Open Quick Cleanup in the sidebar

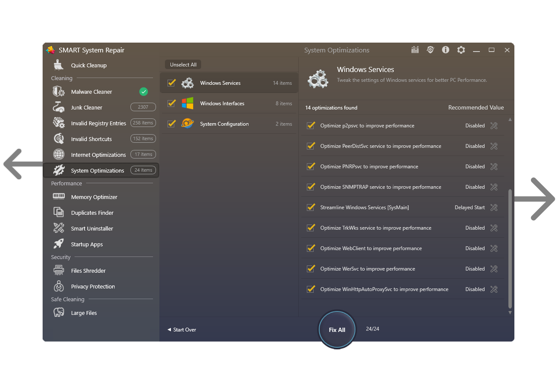tap(101, 65)
